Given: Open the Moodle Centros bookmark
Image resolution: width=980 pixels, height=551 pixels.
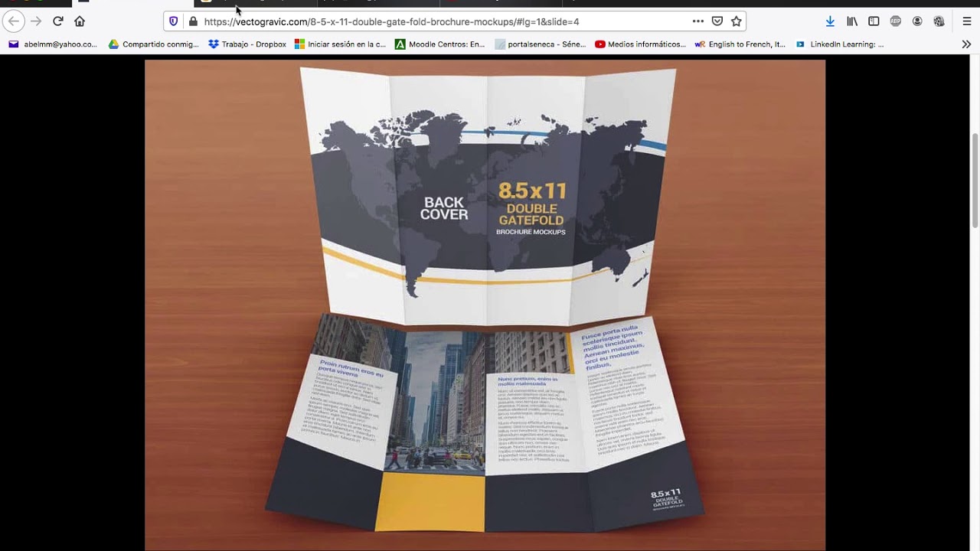Looking at the screenshot, I should pos(440,44).
